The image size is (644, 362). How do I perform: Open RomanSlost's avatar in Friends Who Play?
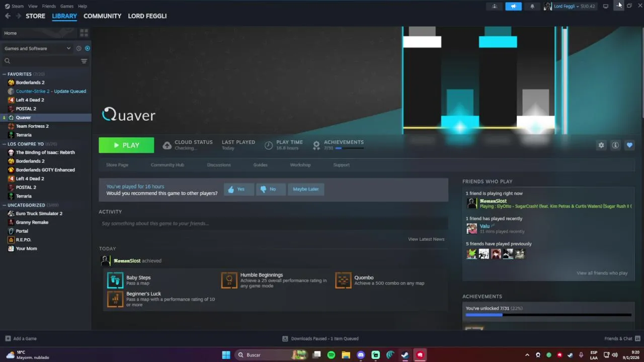pos(471,203)
